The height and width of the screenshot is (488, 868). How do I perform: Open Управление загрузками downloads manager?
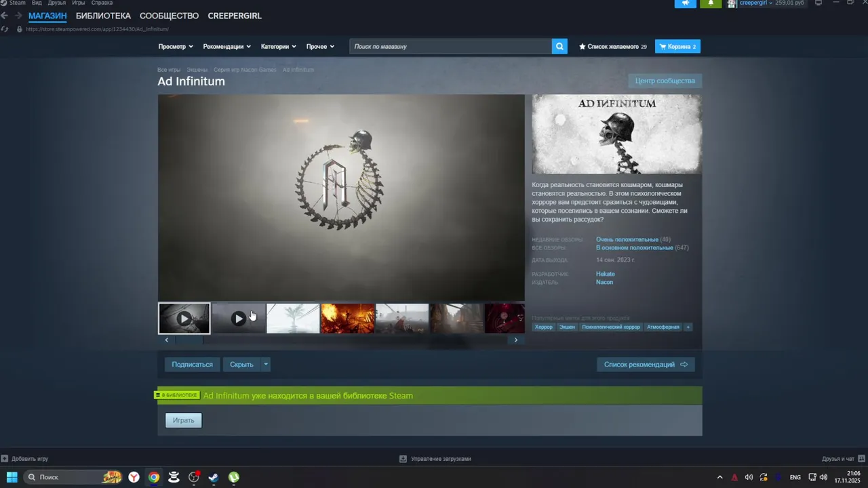click(435, 459)
